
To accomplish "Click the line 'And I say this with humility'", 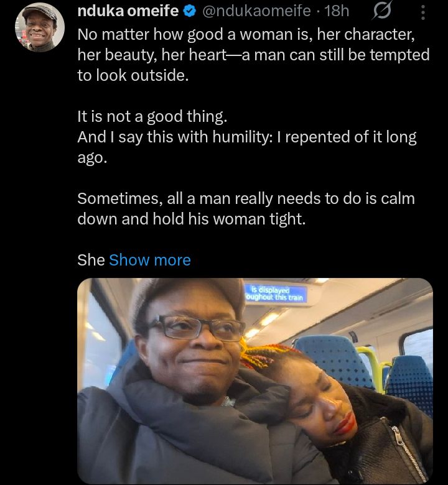I will (247, 137).
